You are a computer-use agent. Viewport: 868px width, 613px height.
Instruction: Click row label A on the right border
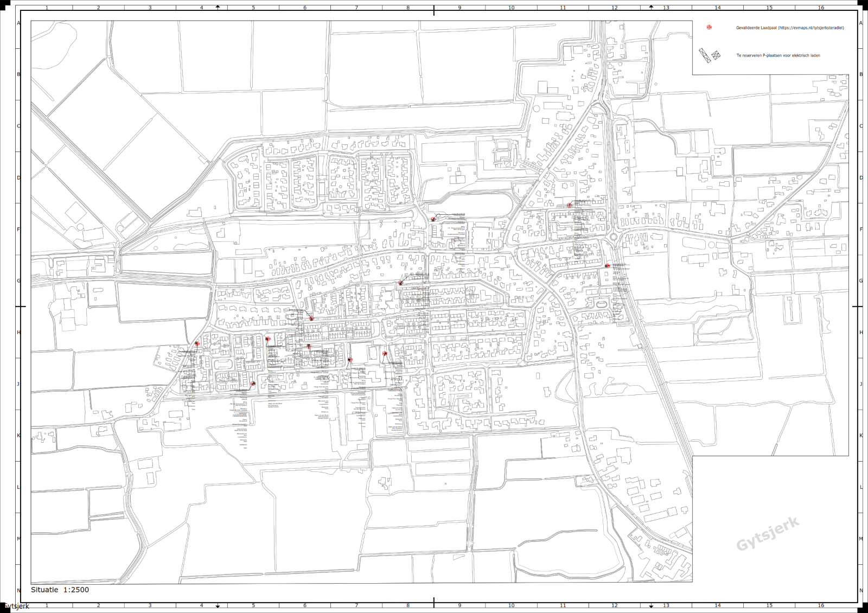coord(861,23)
